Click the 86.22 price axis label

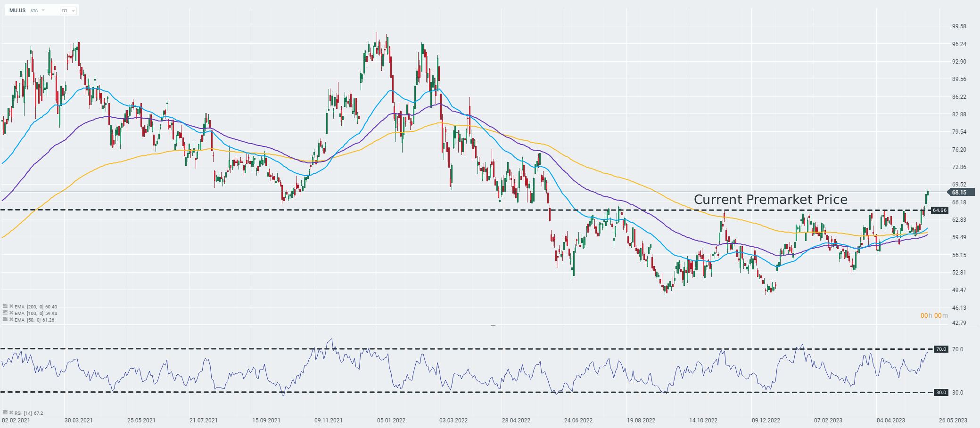959,97
